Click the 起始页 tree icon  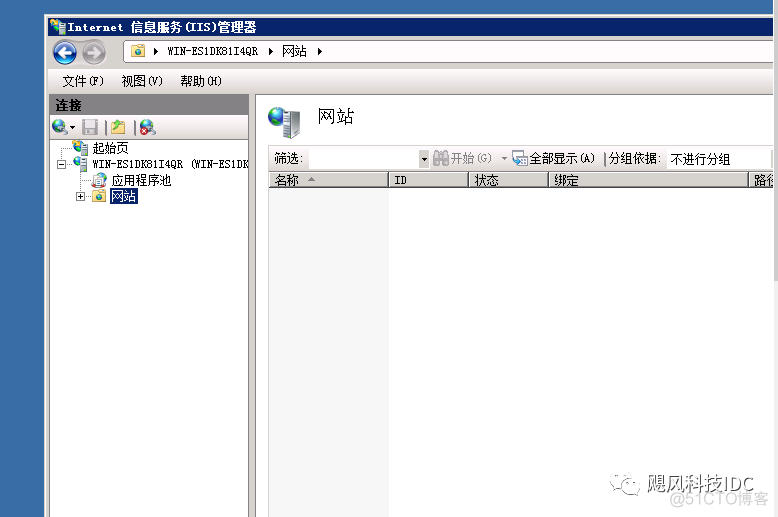[x=80, y=147]
